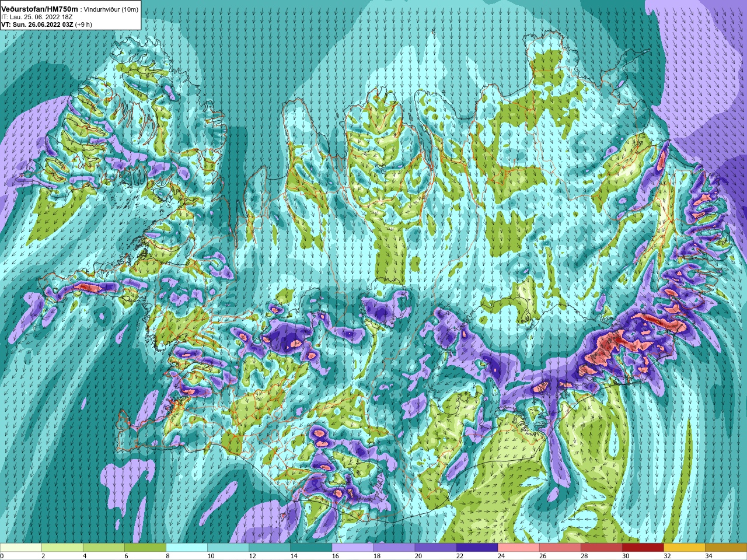Pick the dark teal 14–16 legend swatch
Viewport: 747px width, 560px height.
[311, 548]
